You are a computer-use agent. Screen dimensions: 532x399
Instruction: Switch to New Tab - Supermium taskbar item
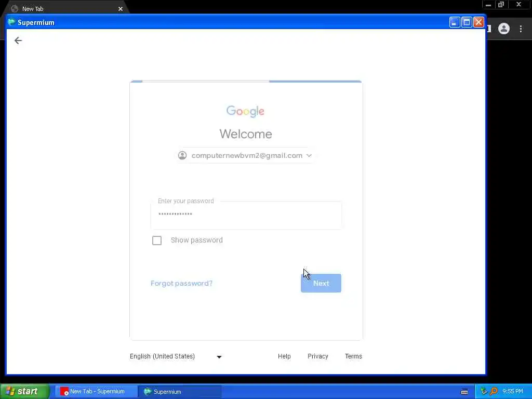pyautogui.click(x=96, y=392)
